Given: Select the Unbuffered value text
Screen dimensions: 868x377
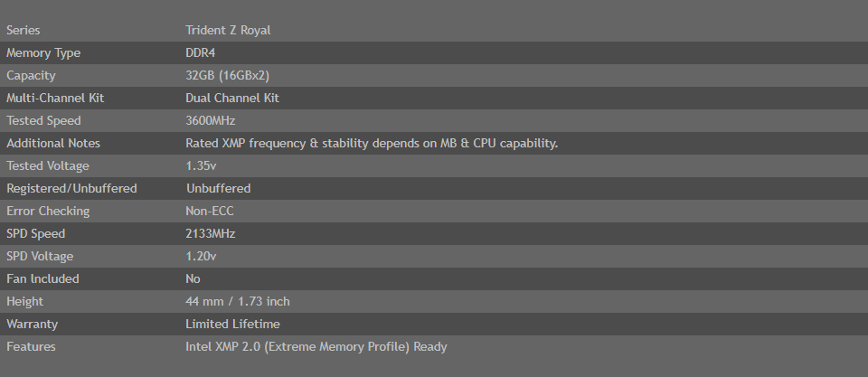Looking at the screenshot, I should point(218,189).
